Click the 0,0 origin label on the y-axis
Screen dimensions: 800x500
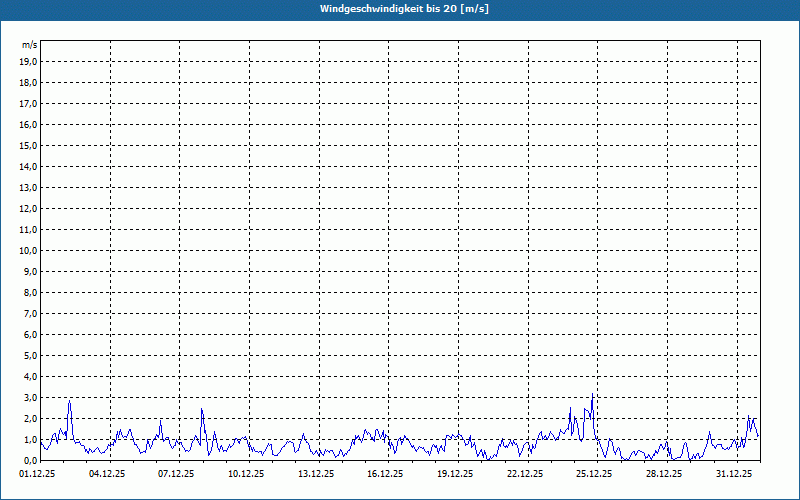[x=29, y=460]
